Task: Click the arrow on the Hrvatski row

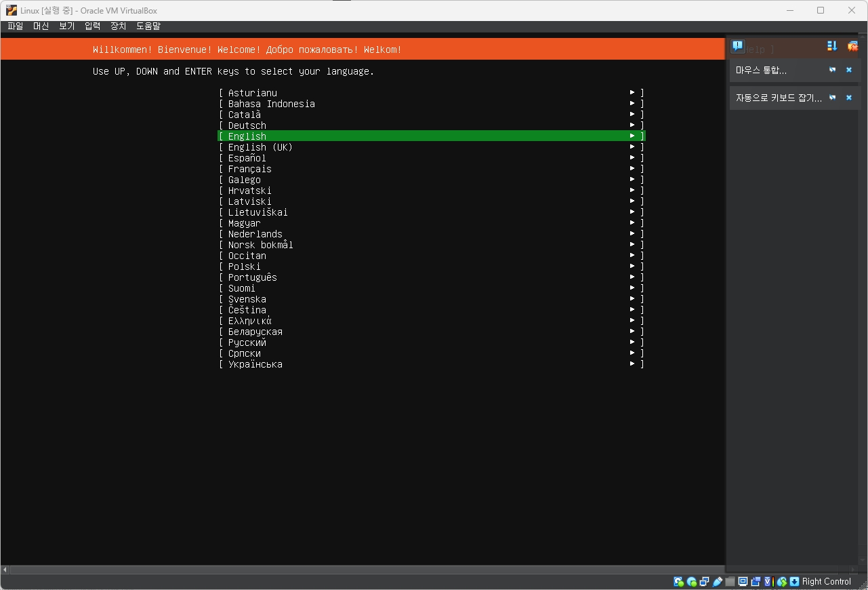Action: click(632, 190)
